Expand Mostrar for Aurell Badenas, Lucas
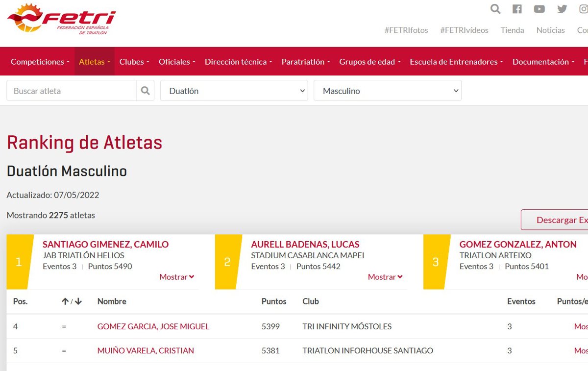Screen dimensions: 588x371 pyautogui.click(x=385, y=277)
